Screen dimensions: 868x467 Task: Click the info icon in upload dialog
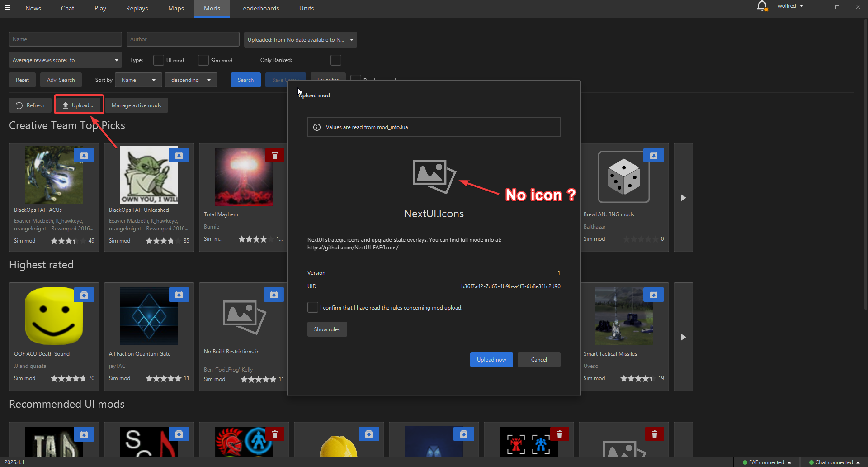pos(317,127)
